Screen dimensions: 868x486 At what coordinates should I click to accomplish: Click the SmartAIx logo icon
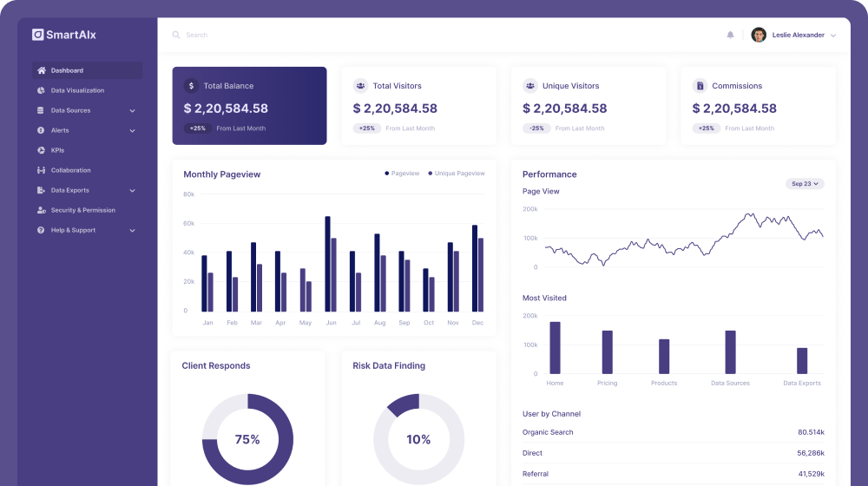click(38, 35)
